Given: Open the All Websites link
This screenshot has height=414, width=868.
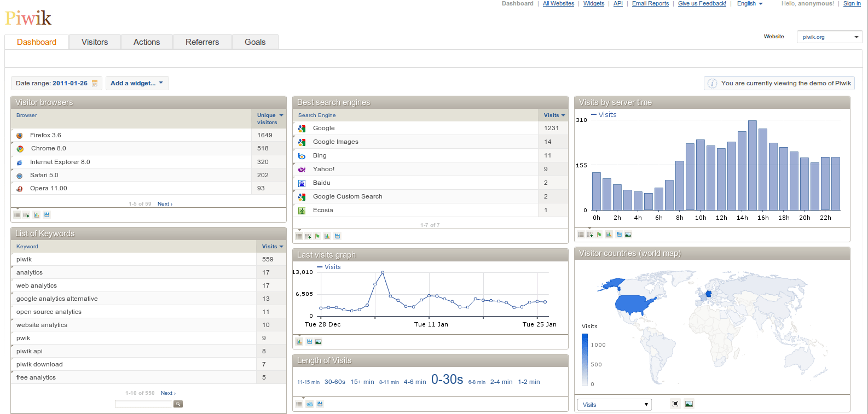Looking at the screenshot, I should 558,4.
